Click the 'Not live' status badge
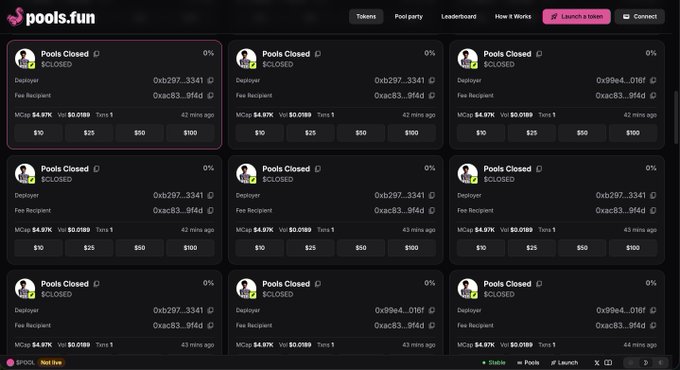Screen dimensions: 680x370 point(51,363)
